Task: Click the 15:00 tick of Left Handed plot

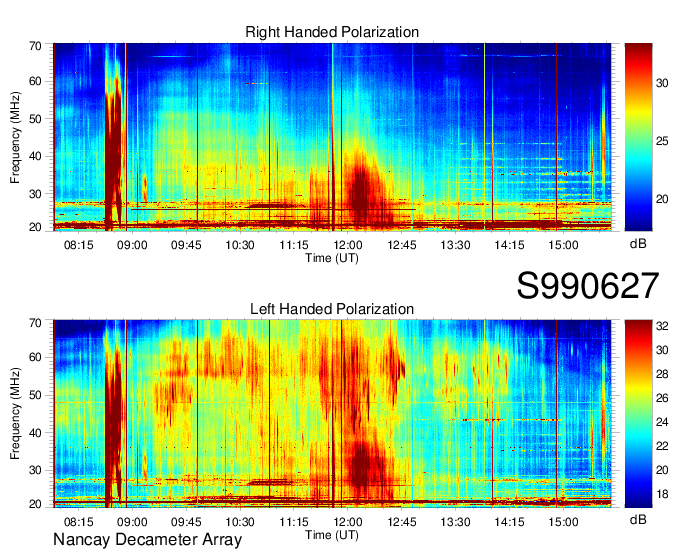Action: click(x=563, y=522)
